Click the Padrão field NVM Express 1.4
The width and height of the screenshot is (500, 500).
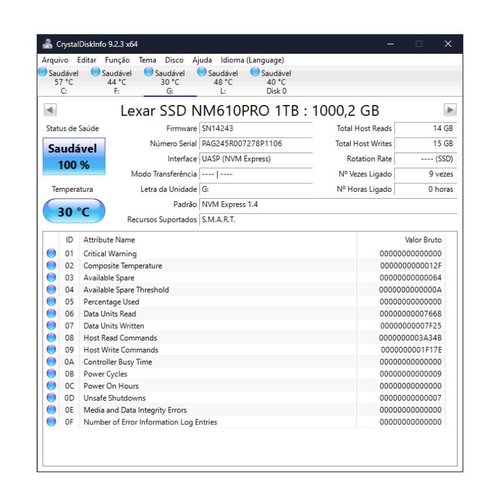[x=328, y=204]
